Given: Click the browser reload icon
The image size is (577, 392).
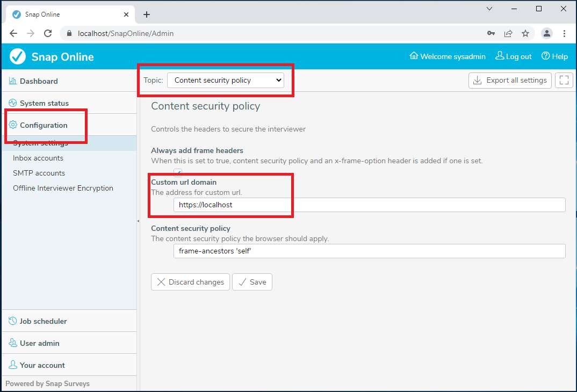Looking at the screenshot, I should point(48,33).
